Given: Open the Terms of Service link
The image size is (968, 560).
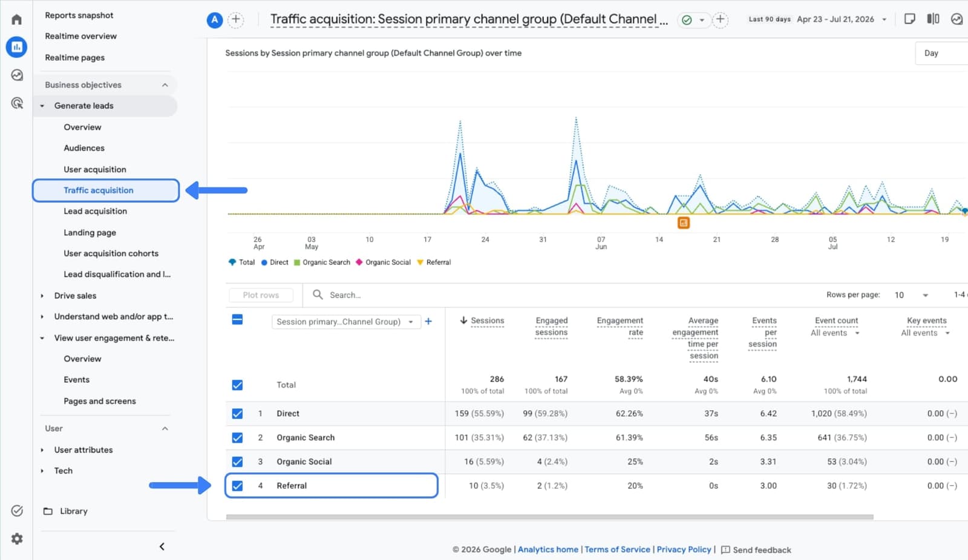Looking at the screenshot, I should pos(617,550).
